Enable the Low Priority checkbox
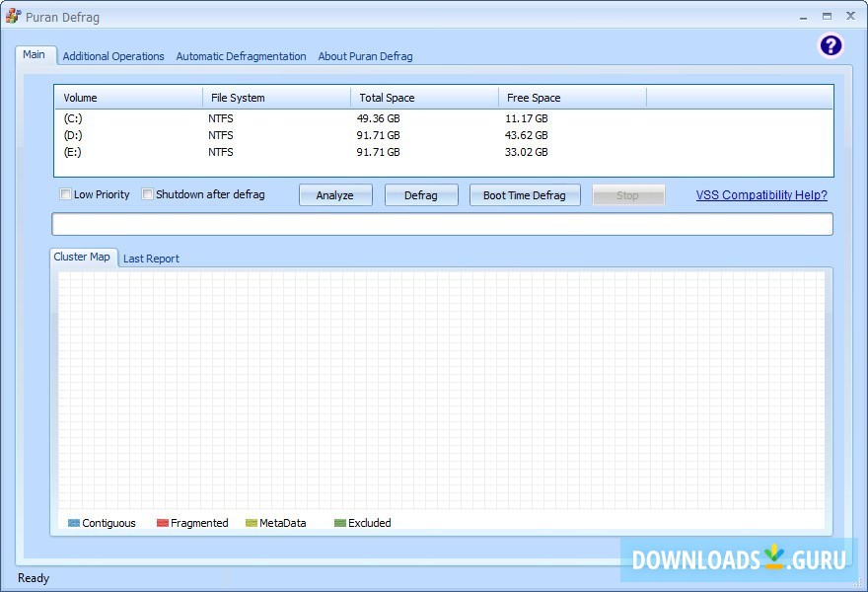868x592 pixels. (x=66, y=194)
